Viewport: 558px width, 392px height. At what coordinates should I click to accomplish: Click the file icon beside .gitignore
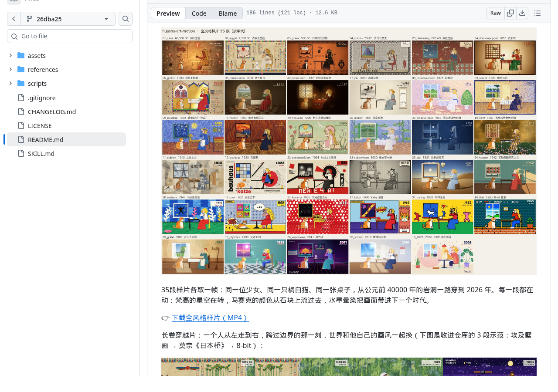pyautogui.click(x=21, y=98)
